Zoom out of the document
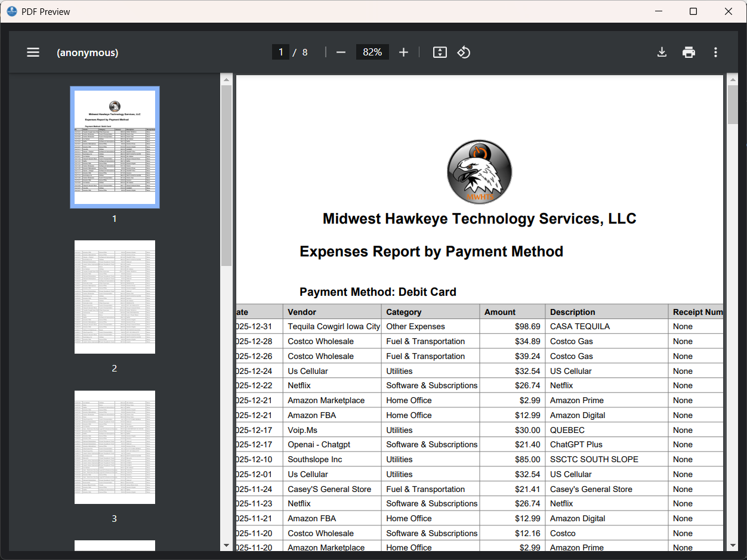Image resolution: width=747 pixels, height=560 pixels. click(x=341, y=52)
